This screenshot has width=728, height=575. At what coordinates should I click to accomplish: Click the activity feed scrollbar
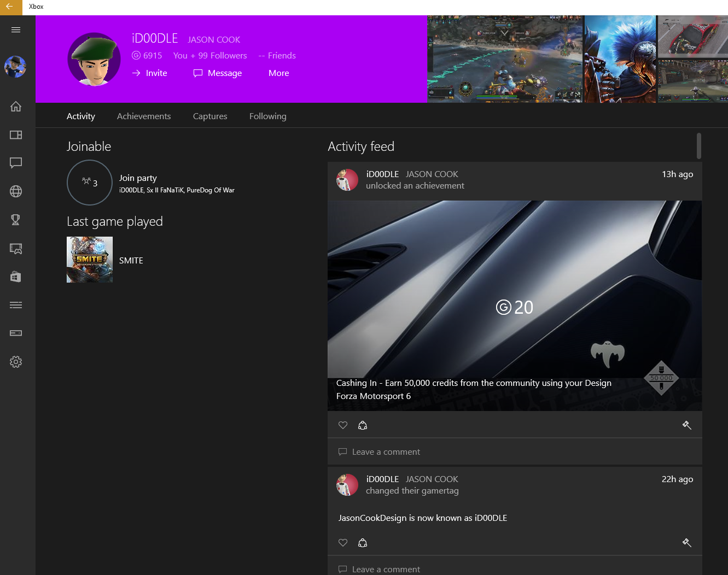(699, 146)
